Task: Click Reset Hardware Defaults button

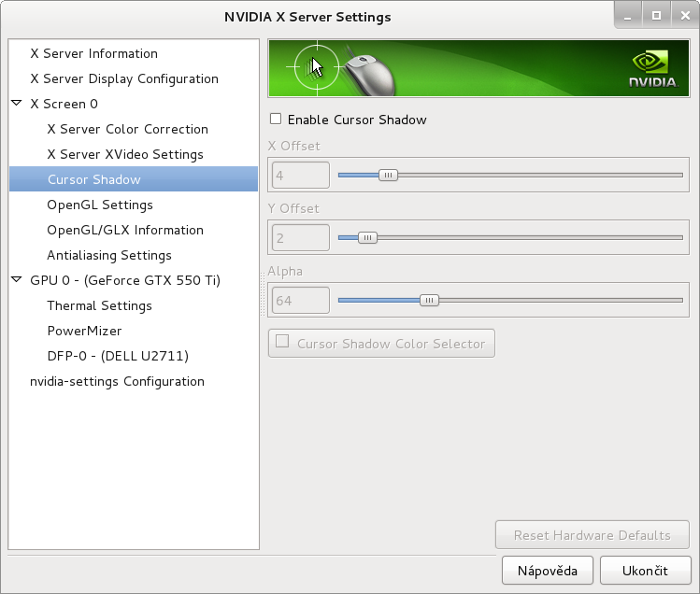Action: [x=592, y=534]
